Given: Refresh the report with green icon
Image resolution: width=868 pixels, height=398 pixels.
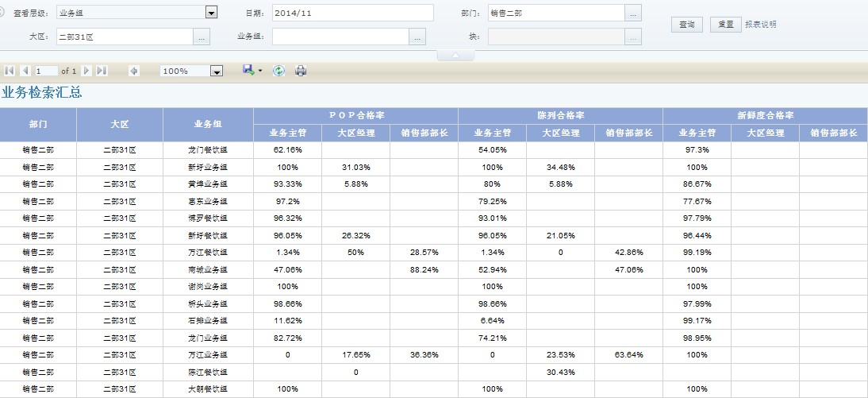Looking at the screenshot, I should (278, 71).
